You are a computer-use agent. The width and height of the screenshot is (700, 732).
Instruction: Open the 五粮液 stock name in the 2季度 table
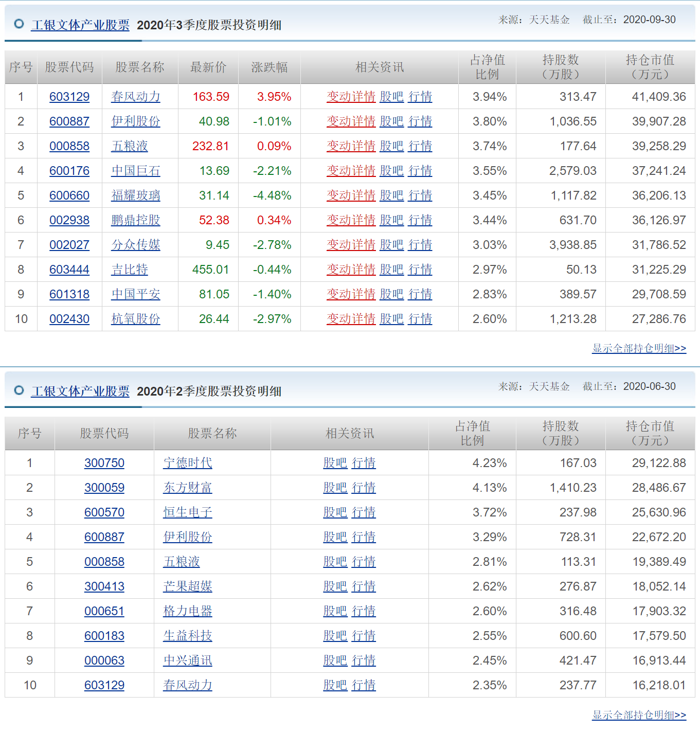[182, 562]
